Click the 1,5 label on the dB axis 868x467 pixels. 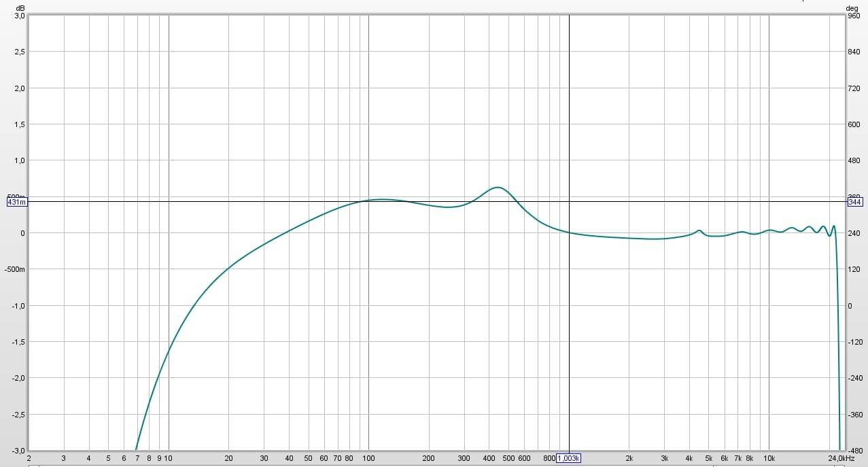[x=20, y=124]
